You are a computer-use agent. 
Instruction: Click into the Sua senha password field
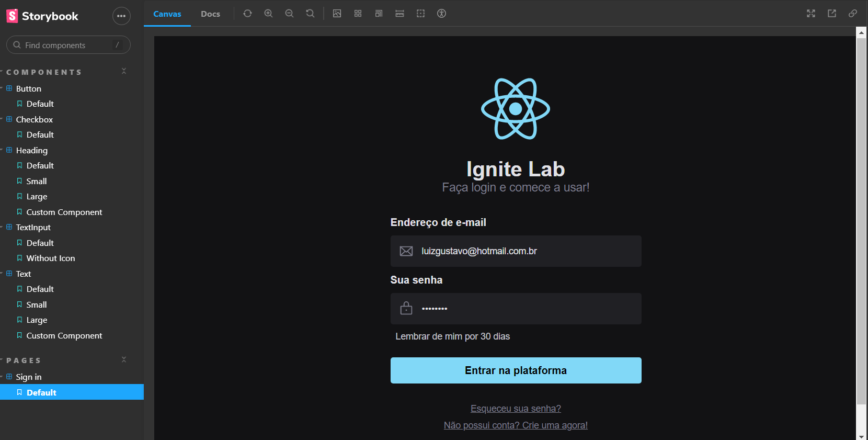tap(516, 309)
